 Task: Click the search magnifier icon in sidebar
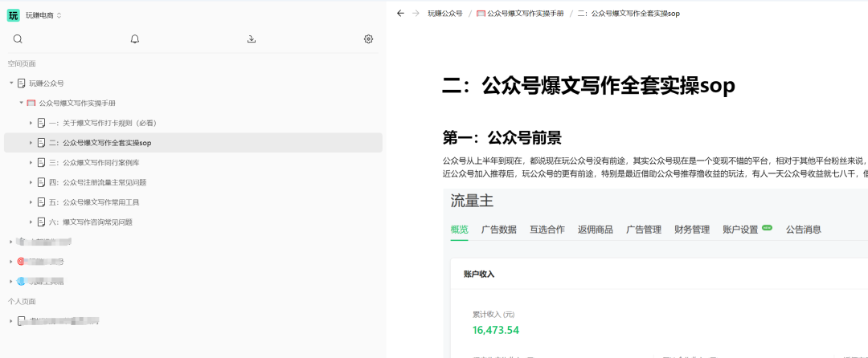18,39
